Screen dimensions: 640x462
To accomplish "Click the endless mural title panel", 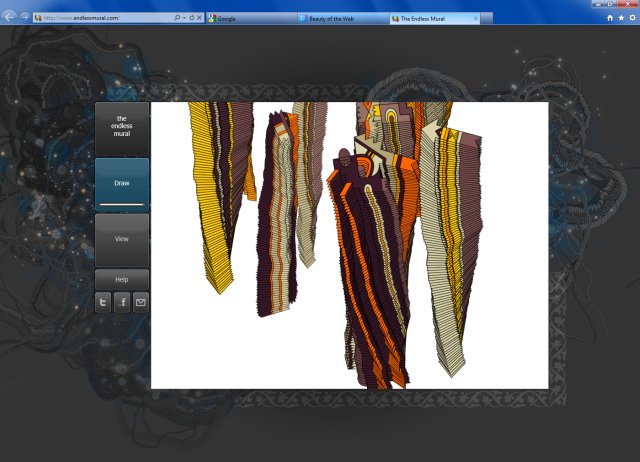I will tap(122, 126).
